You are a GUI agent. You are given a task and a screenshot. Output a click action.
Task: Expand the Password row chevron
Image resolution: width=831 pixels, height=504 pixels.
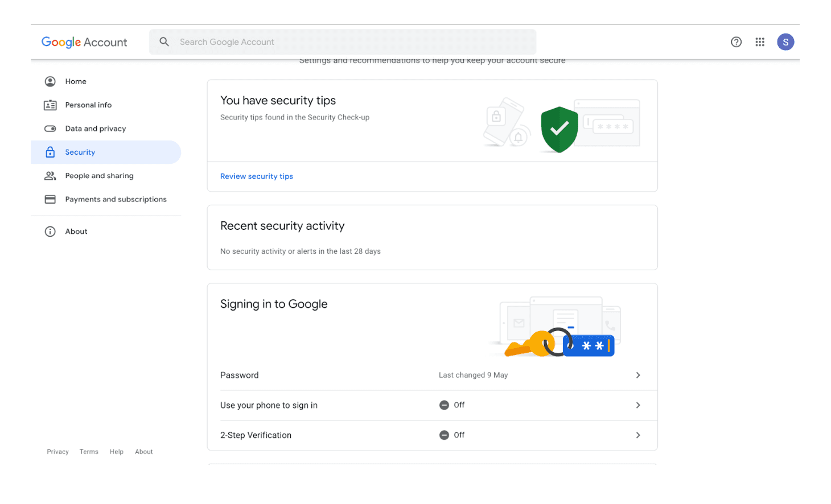tap(638, 375)
